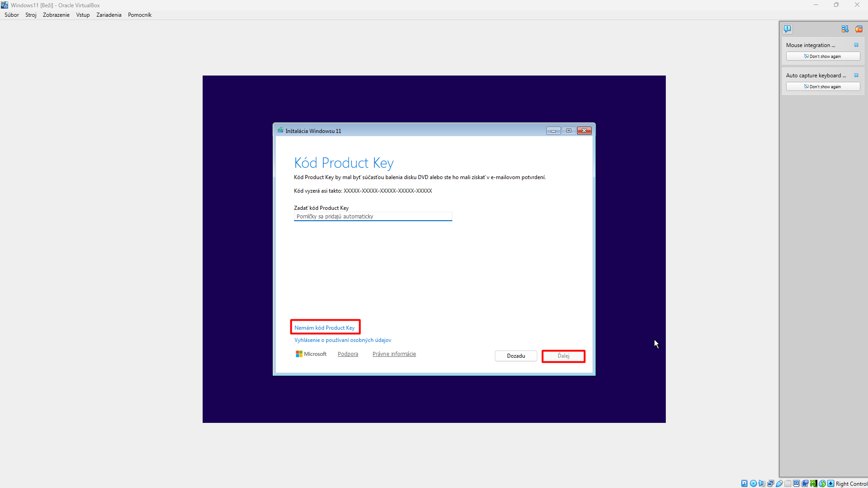Click the Auto capture keyboard notification title
This screenshot has height=488, width=868.
tap(816, 76)
